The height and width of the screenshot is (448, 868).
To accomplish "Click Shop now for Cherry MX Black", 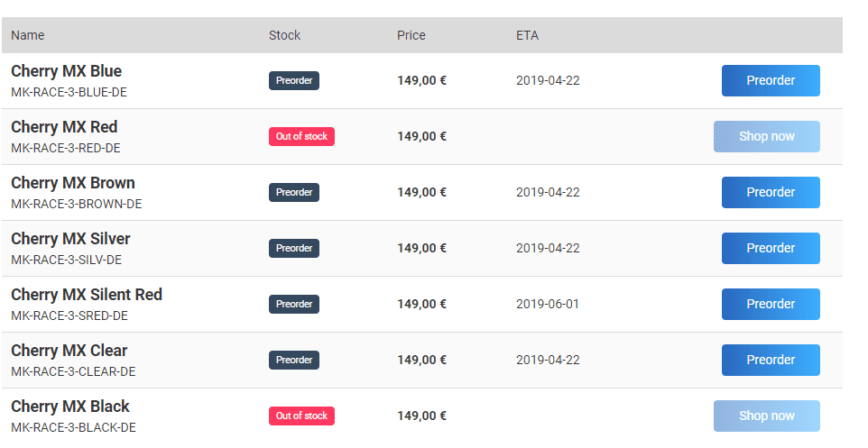I will click(x=766, y=416).
